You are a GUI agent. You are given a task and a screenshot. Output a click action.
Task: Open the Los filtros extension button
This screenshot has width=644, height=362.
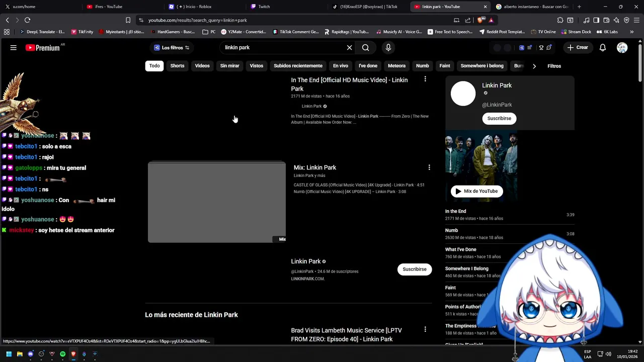172,48
